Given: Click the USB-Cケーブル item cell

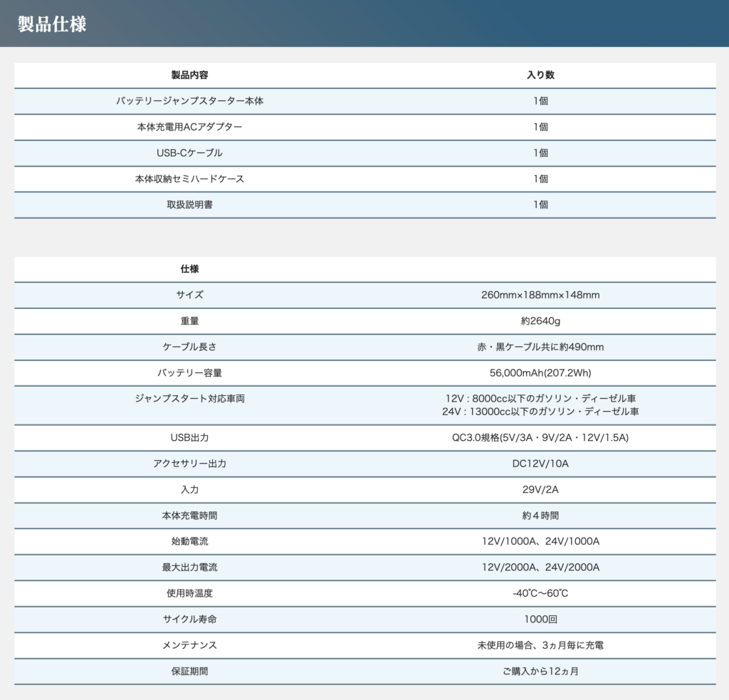Looking at the screenshot, I should coord(189,153).
